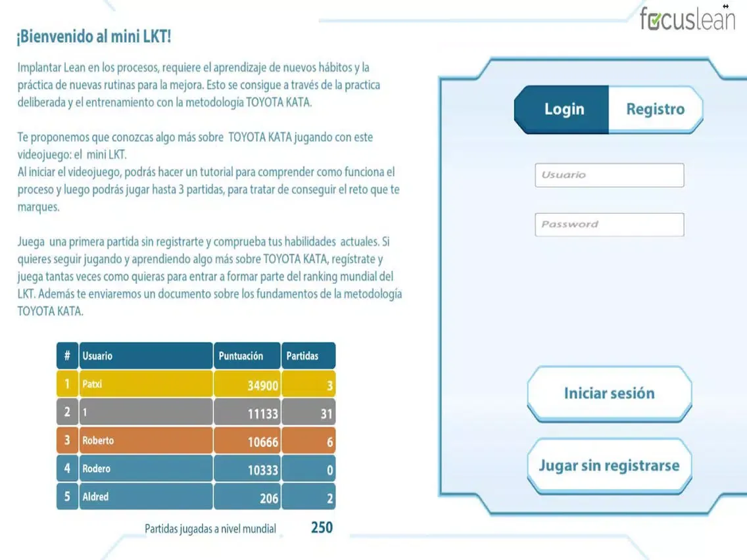
Task: Click rank number '5' beside Aldred
Action: click(67, 497)
